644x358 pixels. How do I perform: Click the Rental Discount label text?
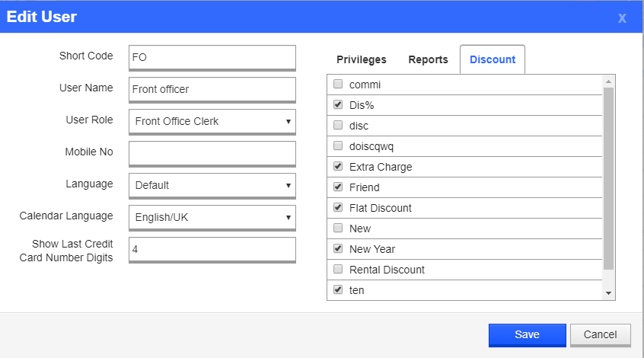[x=387, y=270]
